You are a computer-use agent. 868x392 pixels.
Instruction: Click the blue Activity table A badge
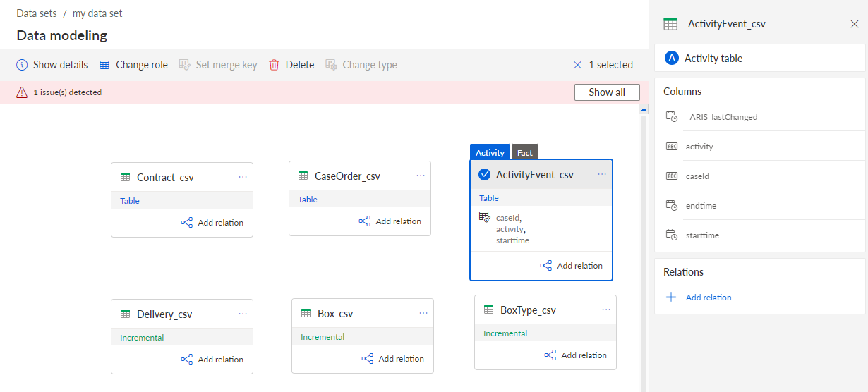[673, 59]
